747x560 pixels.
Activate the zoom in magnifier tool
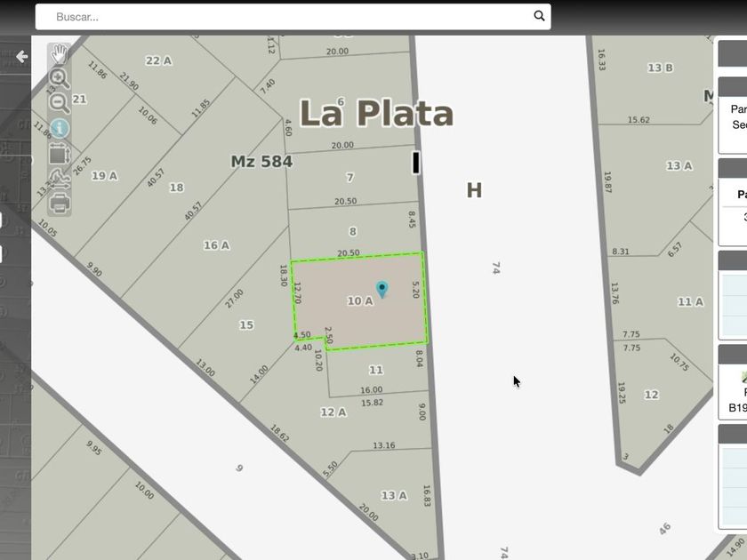(59, 78)
